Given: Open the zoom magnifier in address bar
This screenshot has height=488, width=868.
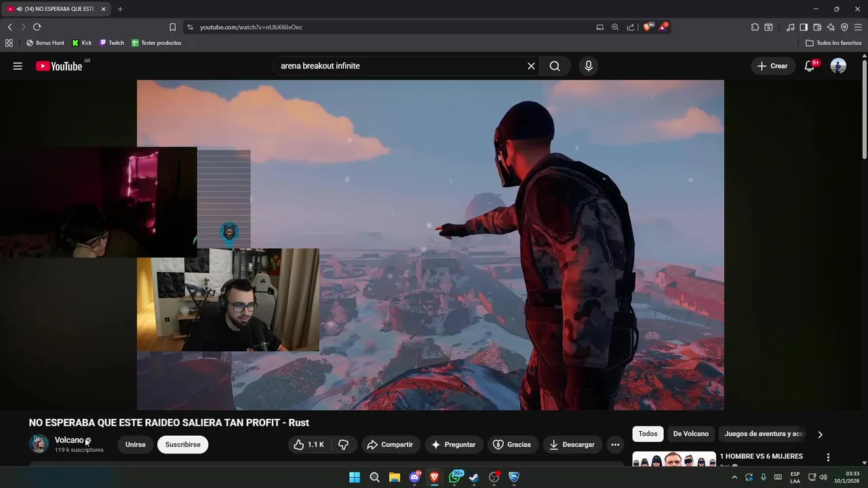Looking at the screenshot, I should [x=615, y=27].
